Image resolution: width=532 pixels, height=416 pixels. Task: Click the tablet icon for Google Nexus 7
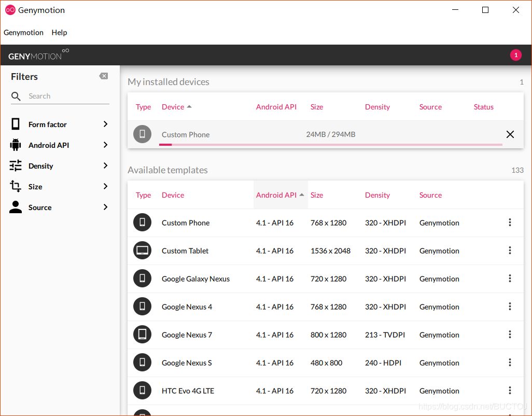click(x=142, y=334)
